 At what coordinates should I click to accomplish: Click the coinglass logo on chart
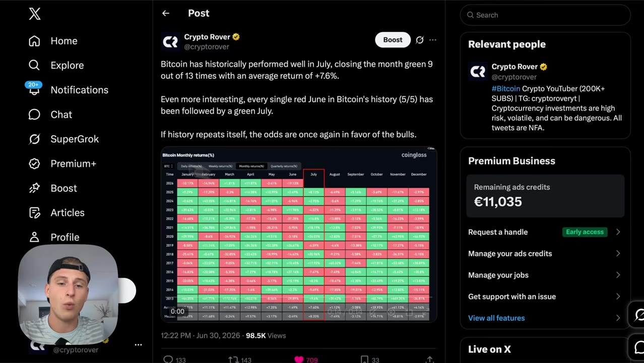(x=414, y=155)
